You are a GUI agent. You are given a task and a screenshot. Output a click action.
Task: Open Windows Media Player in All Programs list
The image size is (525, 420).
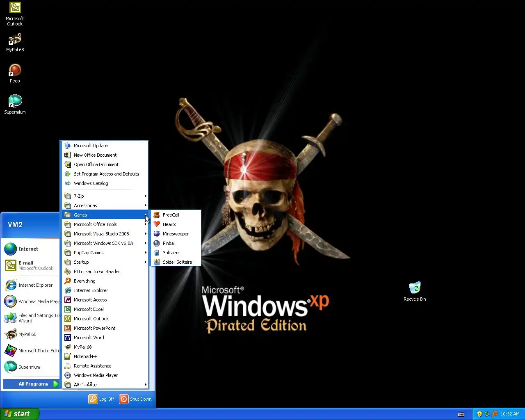click(x=105, y=375)
